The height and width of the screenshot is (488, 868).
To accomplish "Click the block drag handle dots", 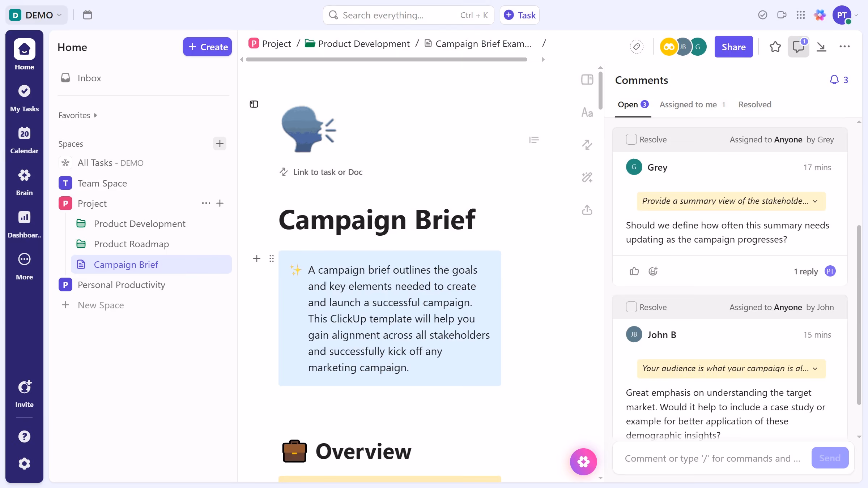I will click(272, 258).
